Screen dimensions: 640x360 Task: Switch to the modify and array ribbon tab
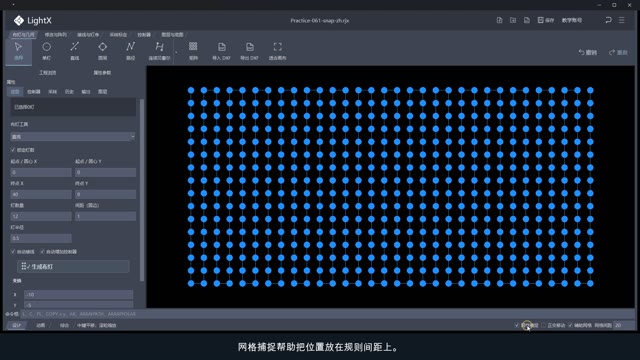(56, 35)
